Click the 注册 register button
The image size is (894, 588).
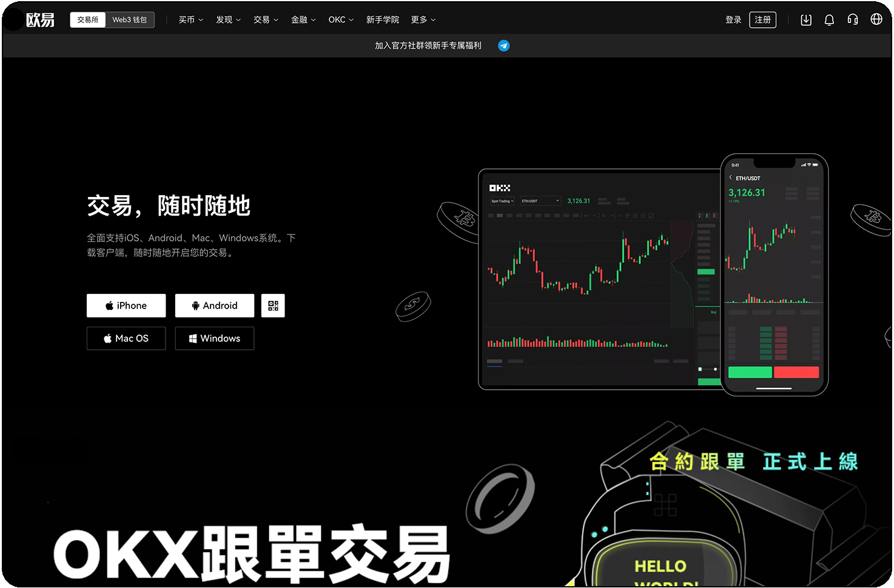coord(762,20)
